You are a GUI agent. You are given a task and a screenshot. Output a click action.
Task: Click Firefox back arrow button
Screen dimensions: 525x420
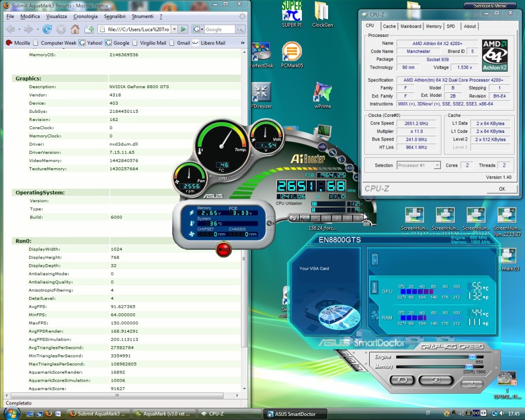pyautogui.click(x=11, y=29)
